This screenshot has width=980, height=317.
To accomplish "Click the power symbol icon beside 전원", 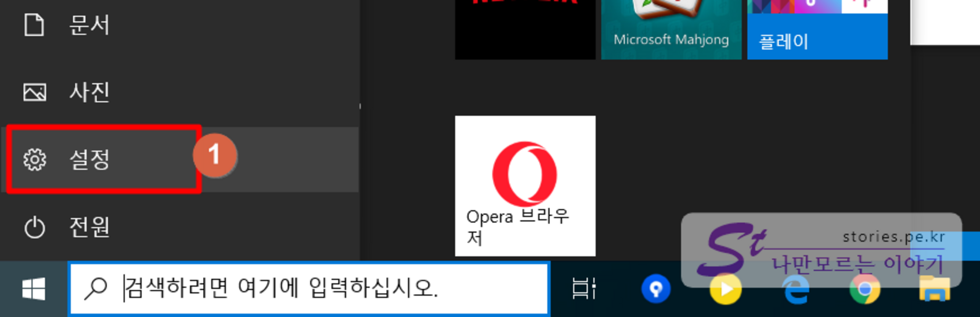I will pos(35,227).
